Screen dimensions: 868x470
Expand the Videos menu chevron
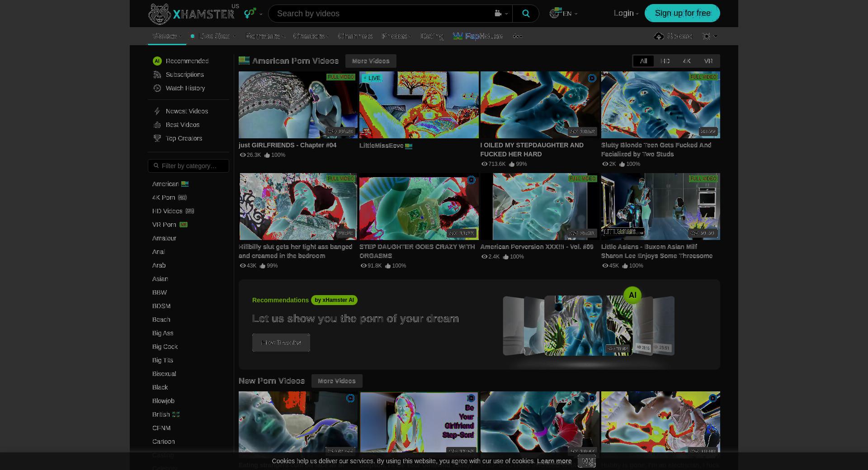click(180, 37)
